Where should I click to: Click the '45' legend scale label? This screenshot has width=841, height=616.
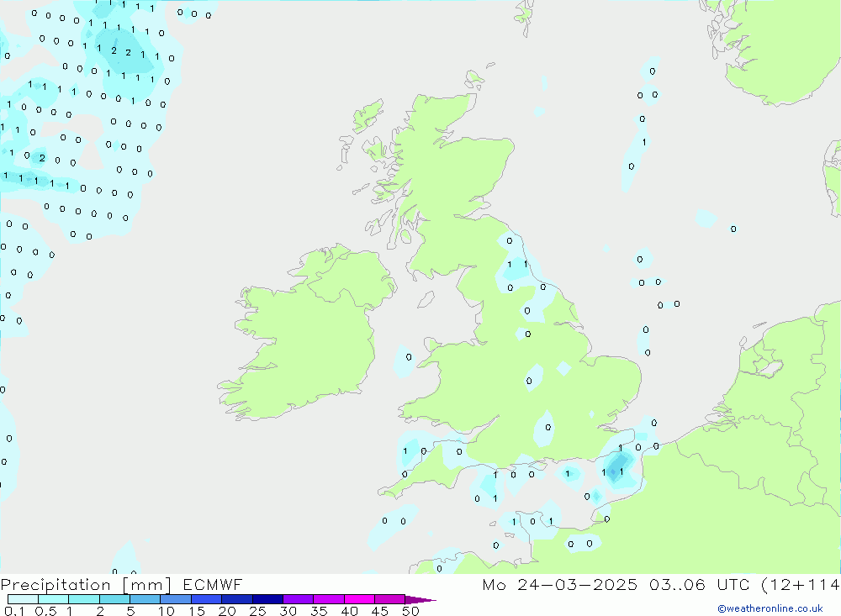(x=380, y=611)
